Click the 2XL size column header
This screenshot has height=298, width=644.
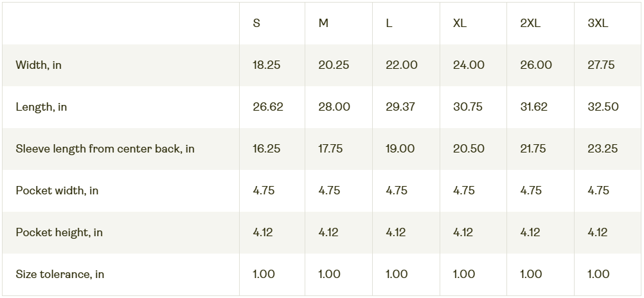(x=530, y=23)
